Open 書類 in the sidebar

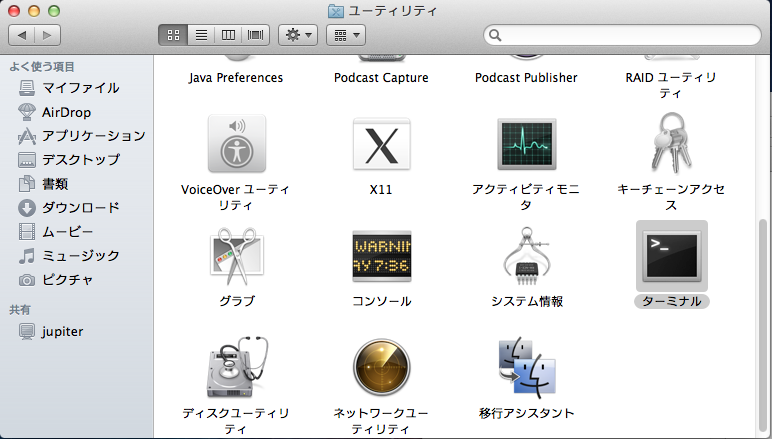(77, 184)
